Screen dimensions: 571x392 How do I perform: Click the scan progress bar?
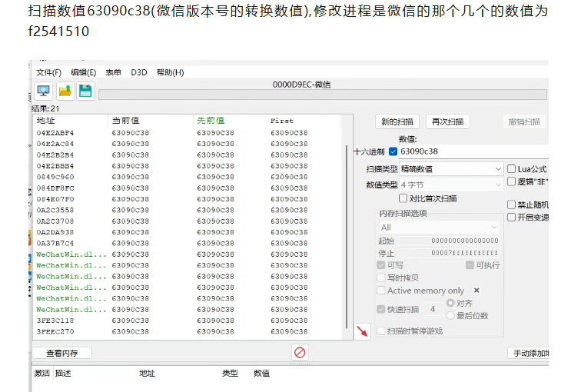tap(323, 95)
